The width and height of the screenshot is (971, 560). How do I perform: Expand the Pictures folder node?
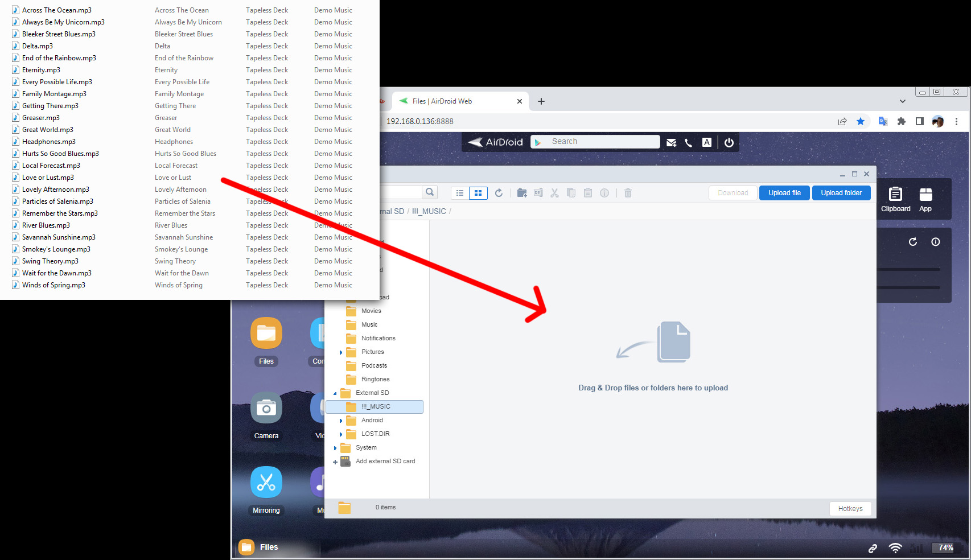click(341, 352)
